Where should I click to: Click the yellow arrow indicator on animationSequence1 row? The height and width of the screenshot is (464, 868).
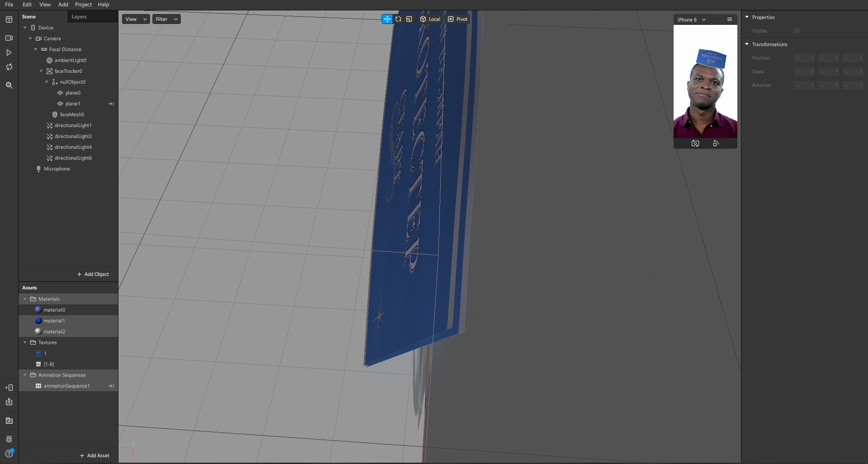[x=111, y=386]
